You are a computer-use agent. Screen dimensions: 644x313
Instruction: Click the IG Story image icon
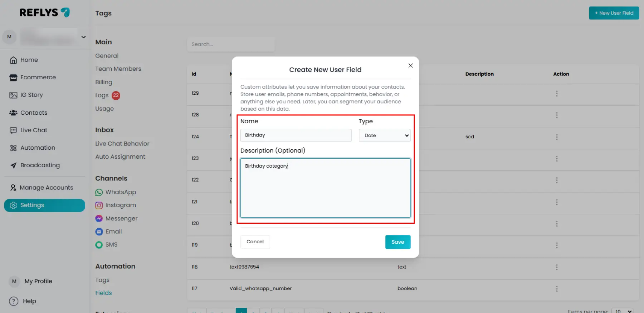coord(13,95)
